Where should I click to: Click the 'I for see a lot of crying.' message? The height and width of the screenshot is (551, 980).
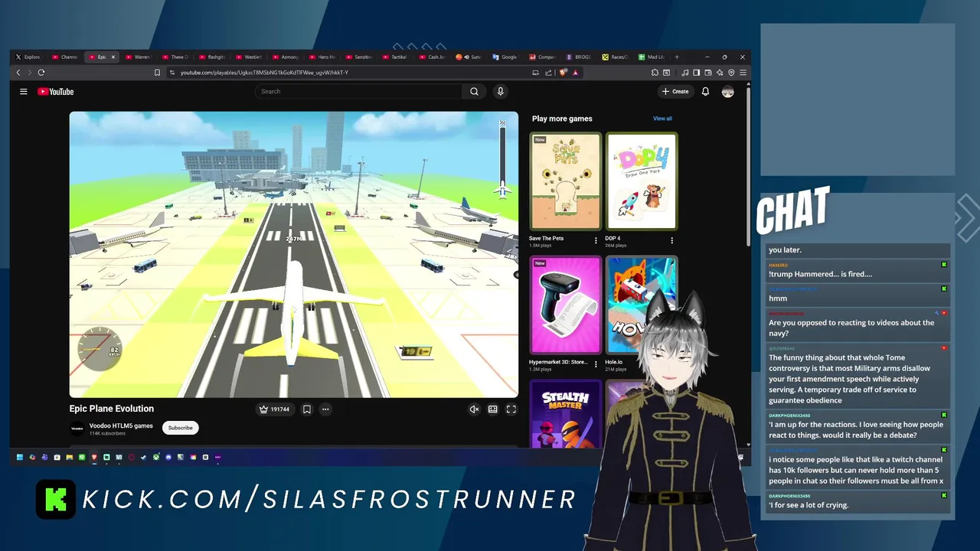pyautogui.click(x=858, y=501)
